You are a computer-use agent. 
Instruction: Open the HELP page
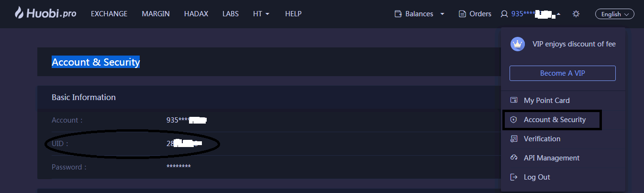tap(293, 14)
